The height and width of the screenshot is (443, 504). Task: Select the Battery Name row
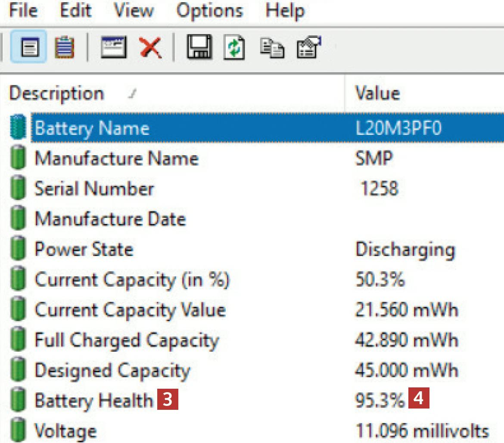[x=92, y=128]
